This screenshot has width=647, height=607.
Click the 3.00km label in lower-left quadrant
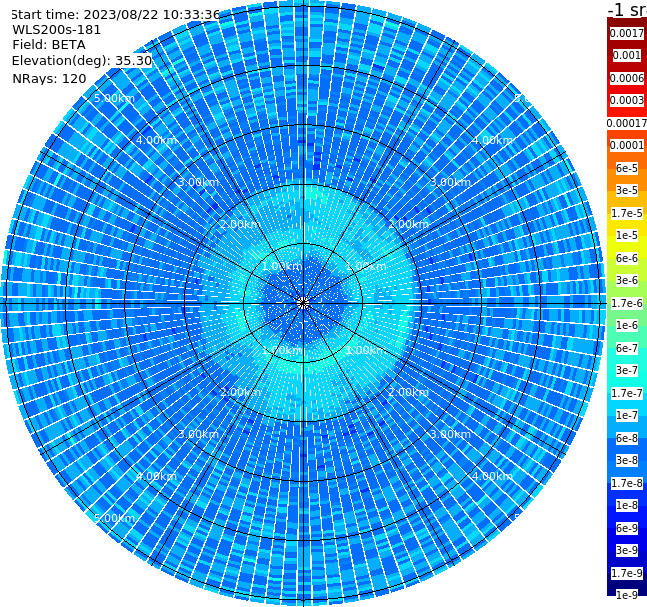click(x=198, y=434)
